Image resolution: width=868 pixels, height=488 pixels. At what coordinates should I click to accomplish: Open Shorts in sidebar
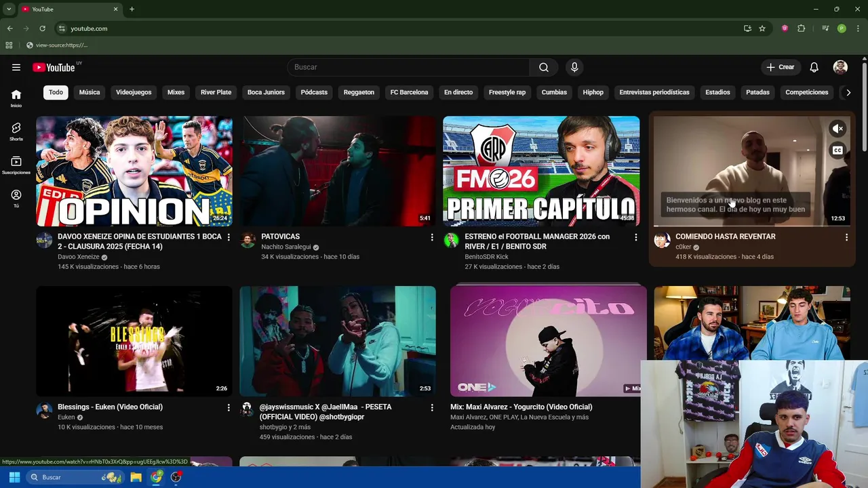point(16,131)
